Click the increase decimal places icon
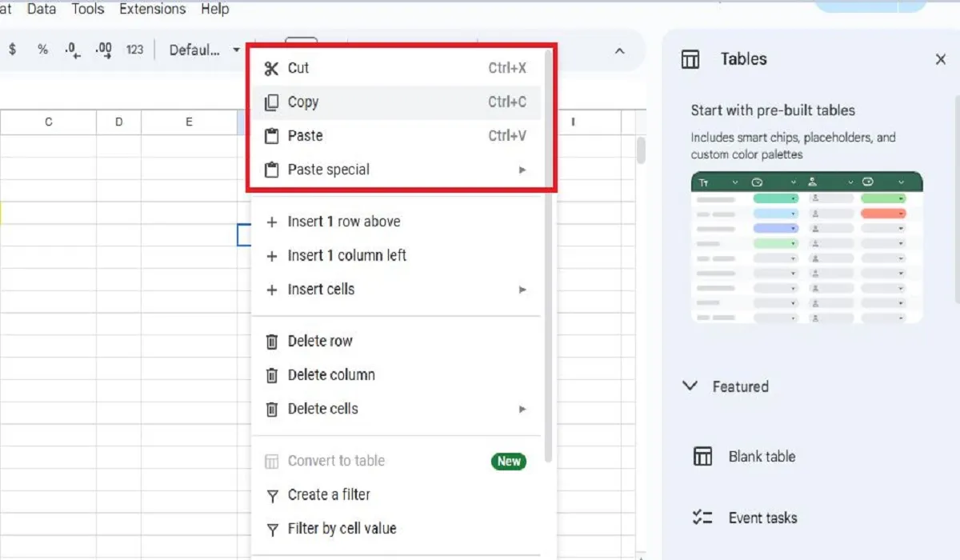 click(x=102, y=50)
